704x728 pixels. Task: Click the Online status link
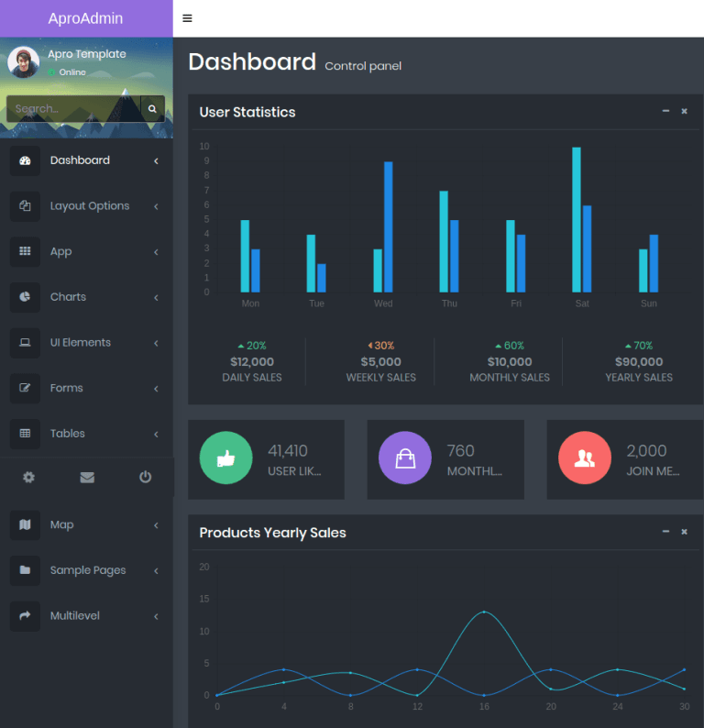(x=67, y=72)
